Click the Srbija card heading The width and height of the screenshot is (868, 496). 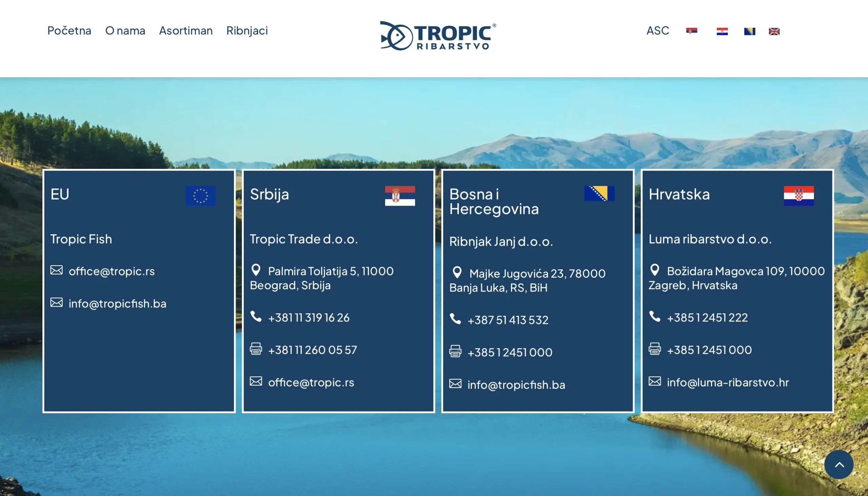[270, 195]
